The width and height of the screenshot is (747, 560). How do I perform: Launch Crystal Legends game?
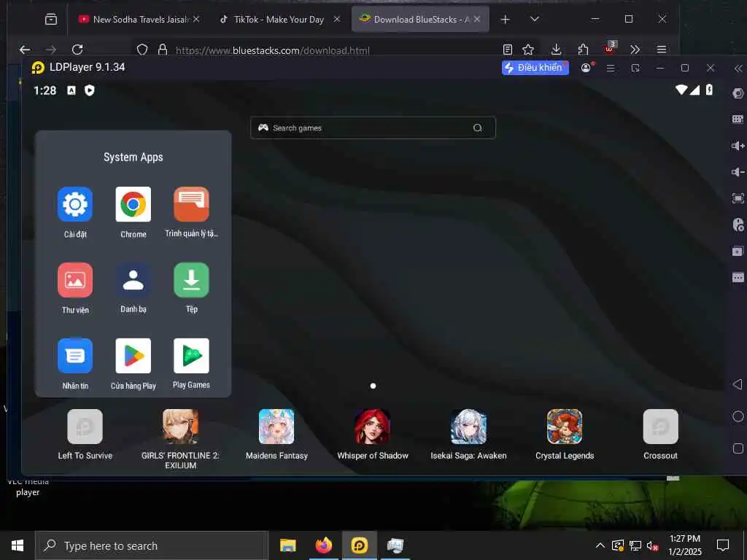(x=565, y=427)
